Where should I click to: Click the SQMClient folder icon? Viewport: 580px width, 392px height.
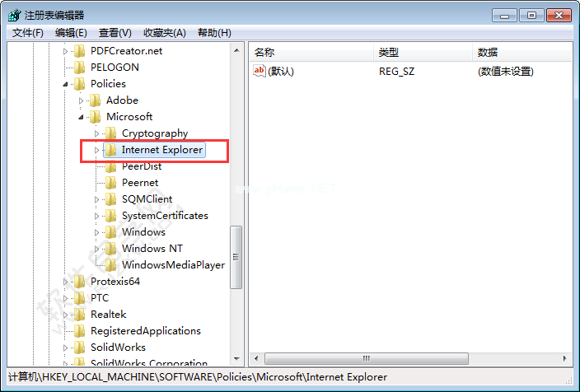pyautogui.click(x=110, y=199)
